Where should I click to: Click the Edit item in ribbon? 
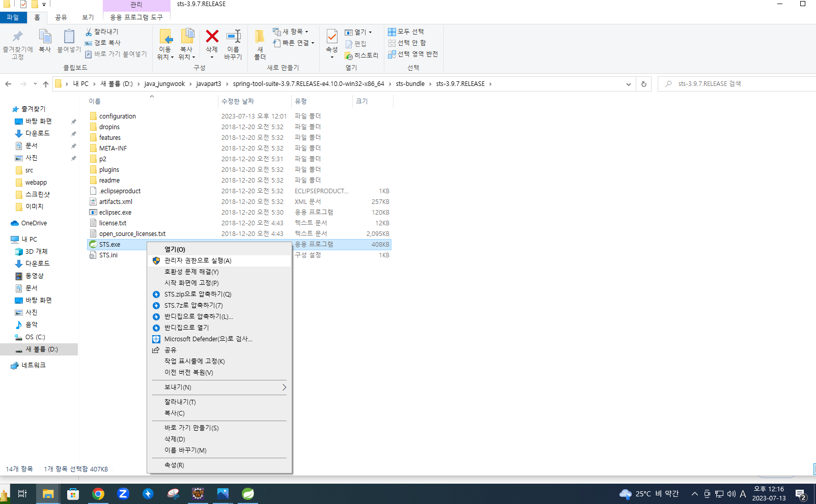click(356, 44)
